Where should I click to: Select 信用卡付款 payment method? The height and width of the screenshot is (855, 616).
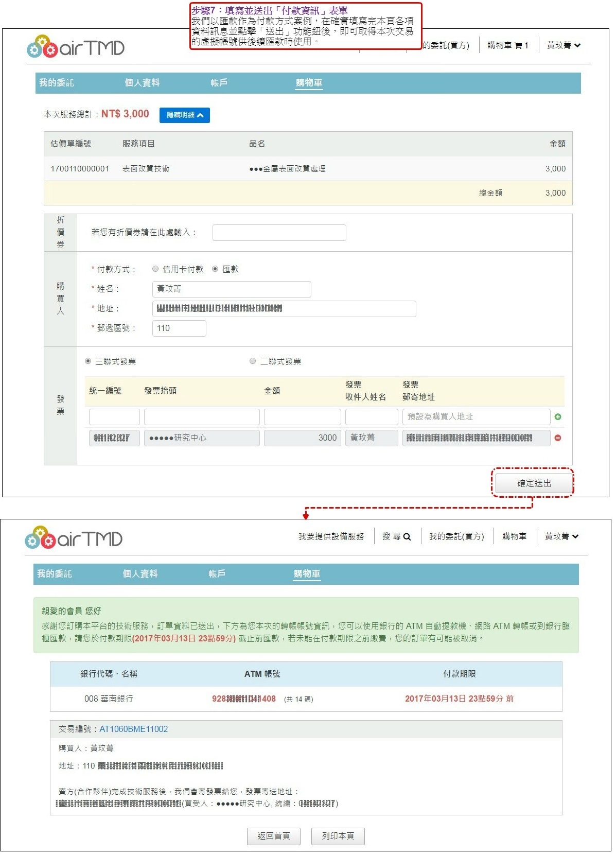(155, 269)
